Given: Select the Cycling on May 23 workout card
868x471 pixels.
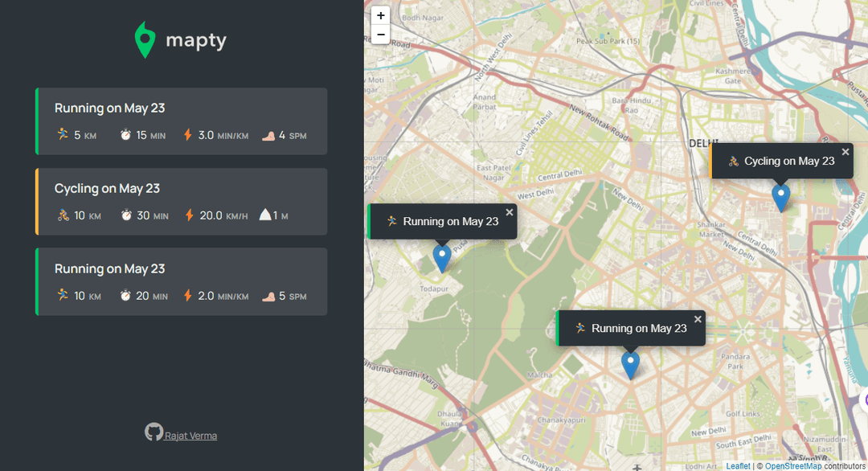Looking at the screenshot, I should point(181,202).
